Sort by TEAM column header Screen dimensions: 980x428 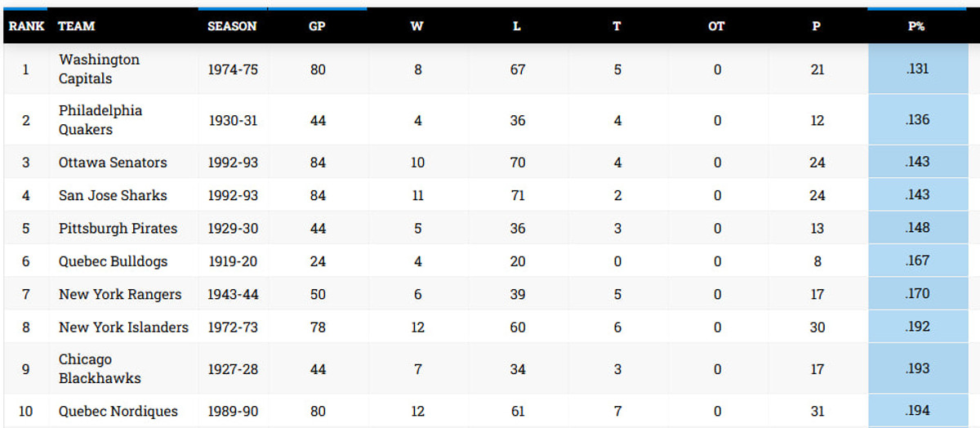click(x=76, y=26)
